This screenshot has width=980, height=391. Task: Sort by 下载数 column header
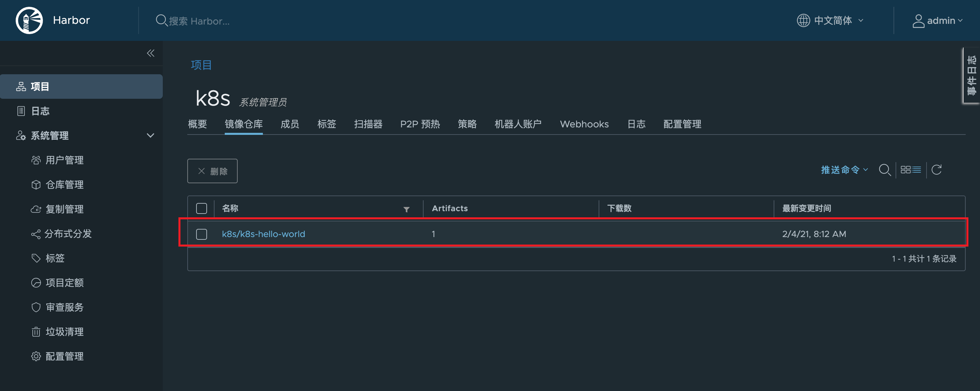[x=619, y=208]
